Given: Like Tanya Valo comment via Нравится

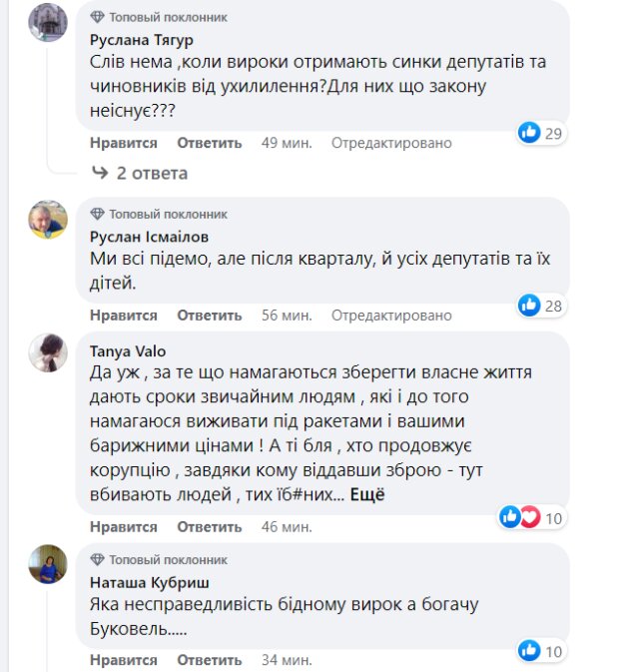Looking at the screenshot, I should coord(124,526).
